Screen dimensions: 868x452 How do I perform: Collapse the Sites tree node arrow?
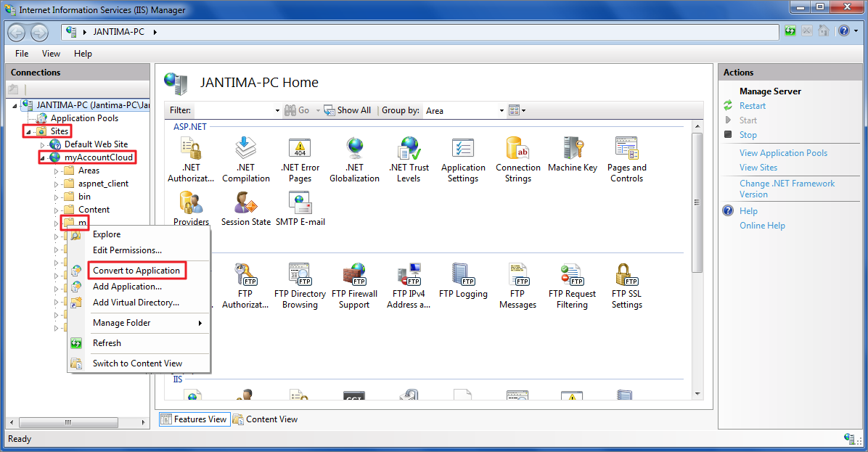(28, 132)
